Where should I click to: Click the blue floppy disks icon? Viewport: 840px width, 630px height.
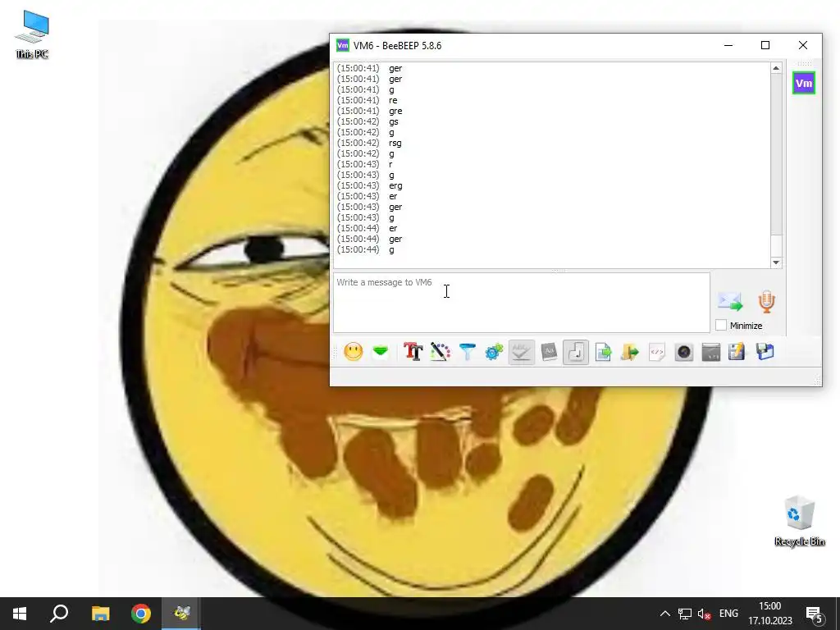point(765,352)
